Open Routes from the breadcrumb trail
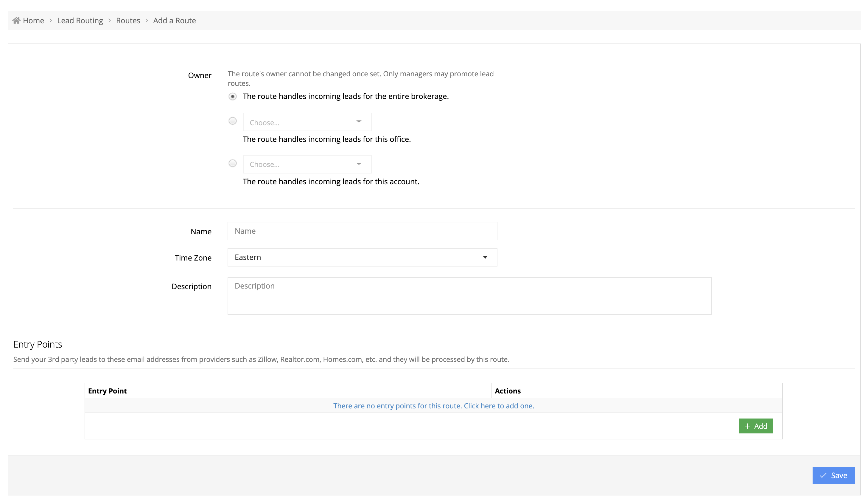868x499 pixels. coord(128,20)
